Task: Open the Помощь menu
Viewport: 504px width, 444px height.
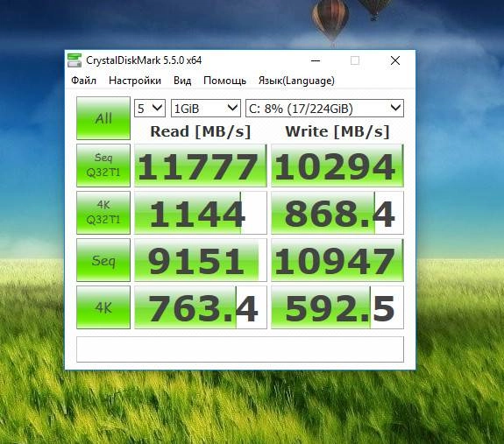Action: point(224,81)
